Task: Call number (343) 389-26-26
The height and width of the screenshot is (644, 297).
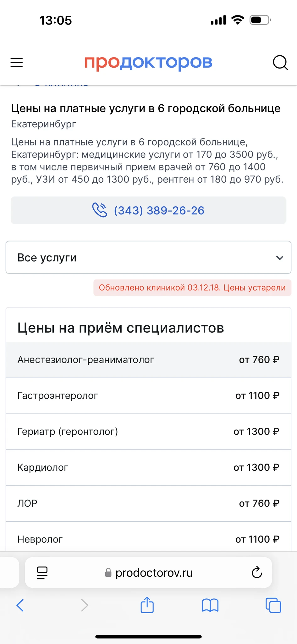Action: point(159,210)
